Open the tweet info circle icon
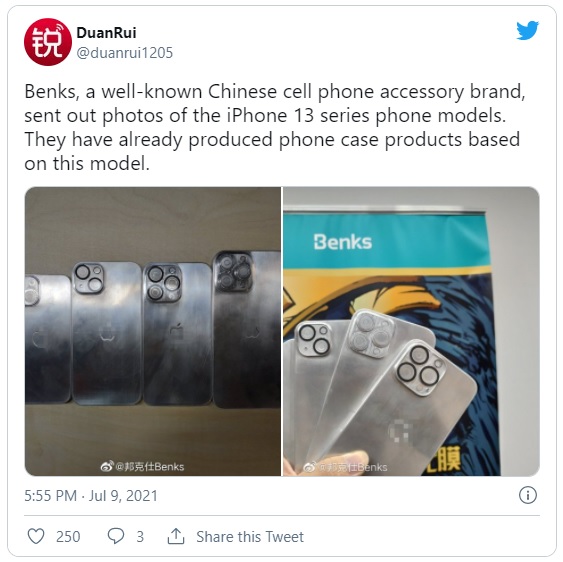Screen dimensions: 563x562 click(x=527, y=495)
